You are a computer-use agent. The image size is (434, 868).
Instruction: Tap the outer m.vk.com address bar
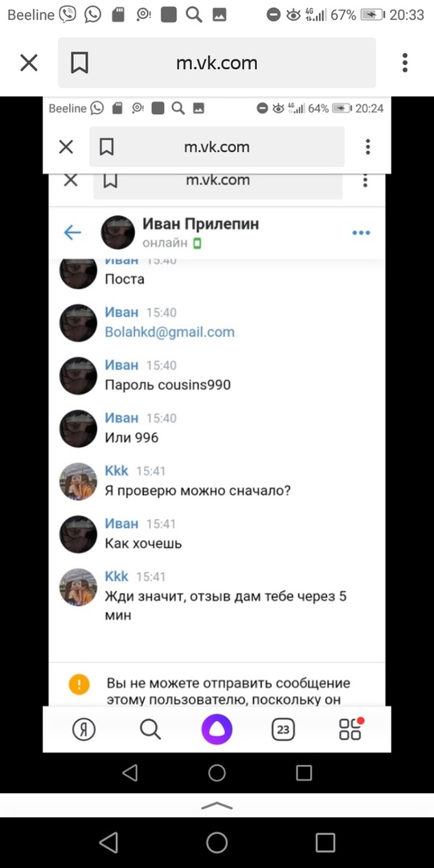point(217,63)
